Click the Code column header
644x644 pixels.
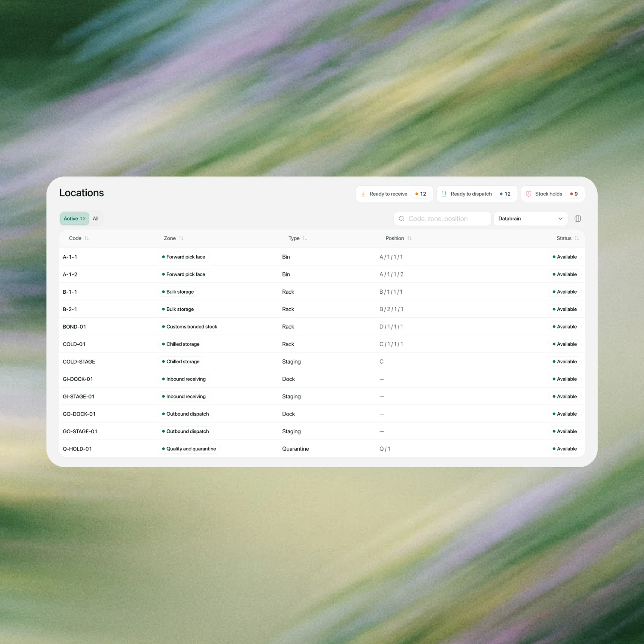75,238
